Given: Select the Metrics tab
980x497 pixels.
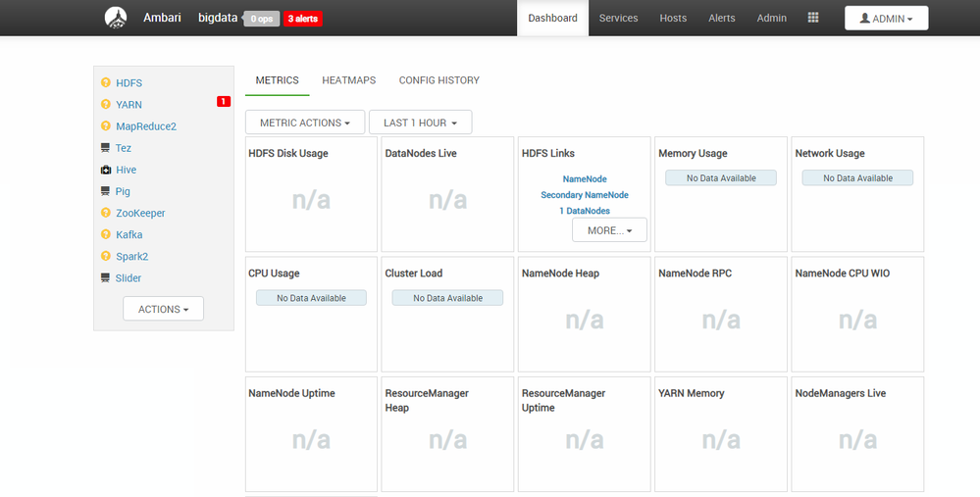Looking at the screenshot, I should click(x=278, y=80).
